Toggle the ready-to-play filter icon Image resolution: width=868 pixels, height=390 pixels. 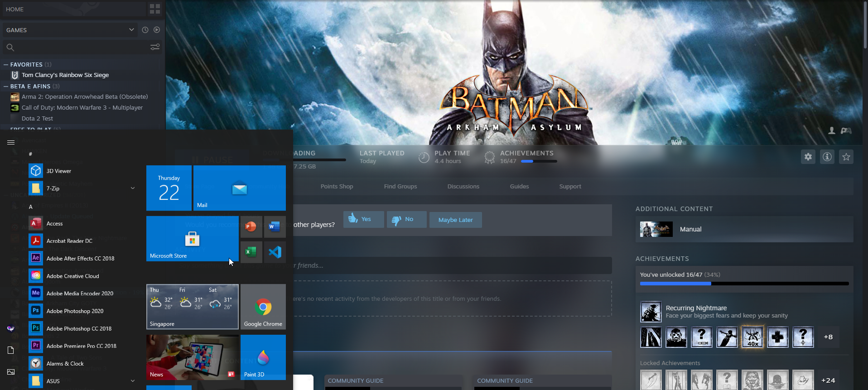pos(157,30)
